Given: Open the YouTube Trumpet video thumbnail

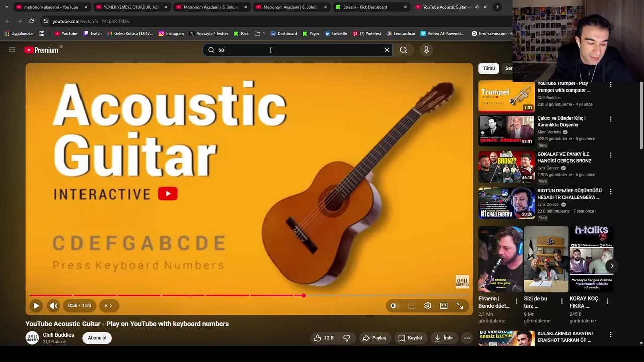Looking at the screenshot, I should (x=506, y=96).
